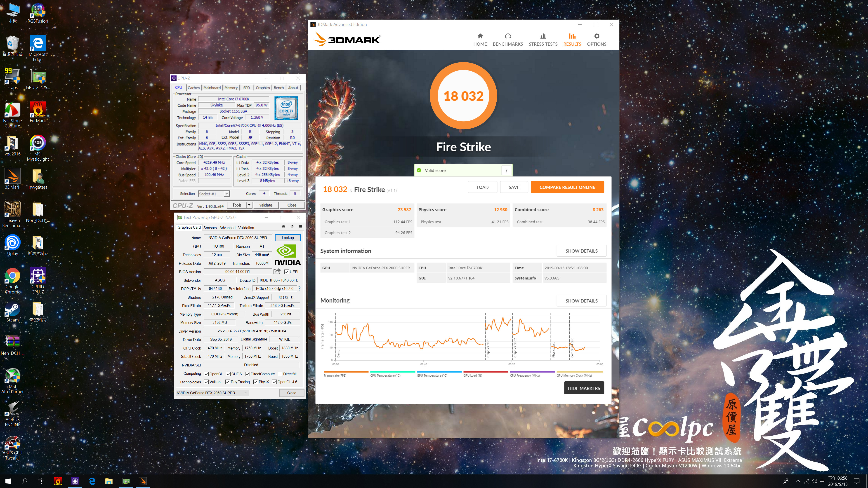The image size is (868, 488).
Task: Select Frame rate (FPS) orange legend
Action: pos(346,374)
